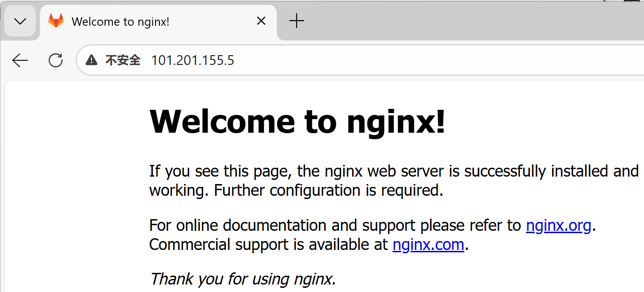Click the GitLab fox favicon on the tab
The width and height of the screenshot is (644, 292).
56,21
